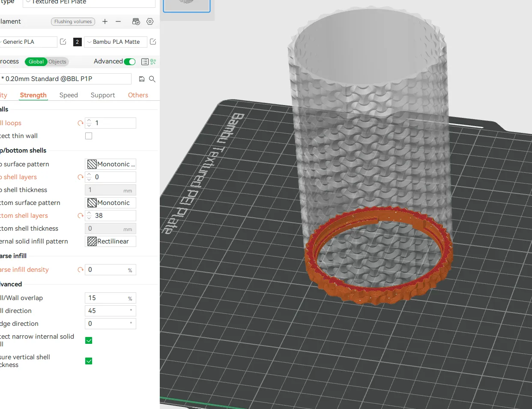Toggle Advanced mode switch
Screen dimensions: 532x409
pos(130,62)
